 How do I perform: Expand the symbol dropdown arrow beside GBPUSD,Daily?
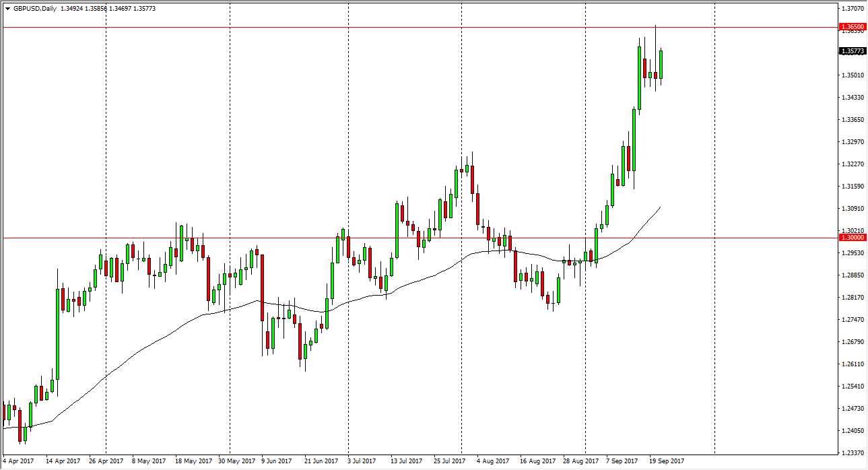[8, 8]
